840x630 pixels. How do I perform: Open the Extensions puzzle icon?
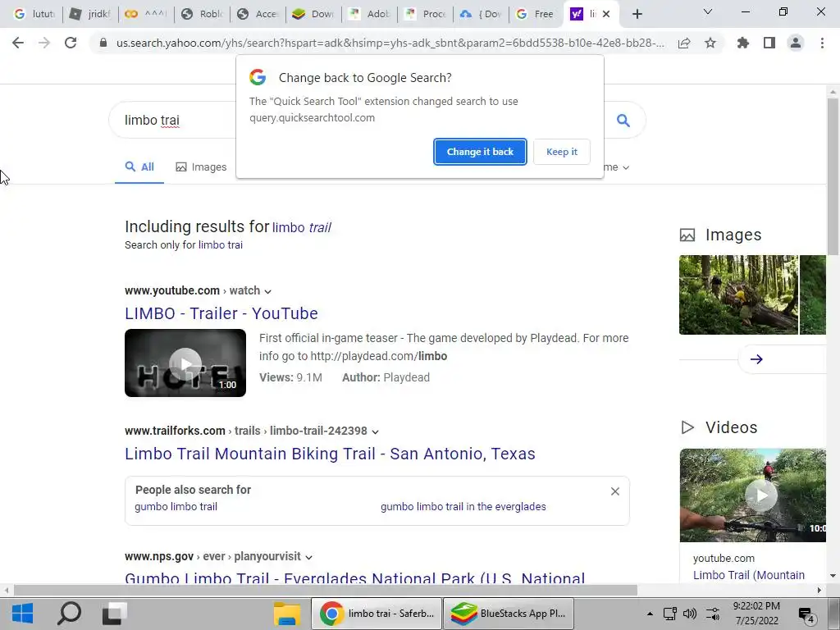(x=743, y=43)
